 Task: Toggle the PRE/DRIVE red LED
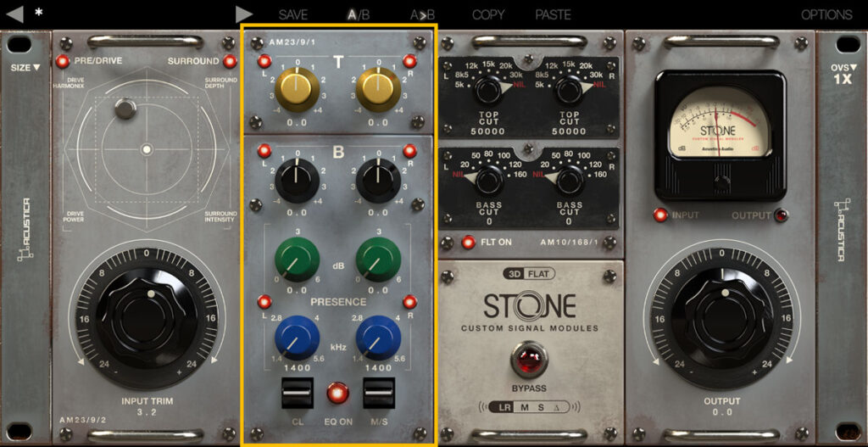point(63,61)
